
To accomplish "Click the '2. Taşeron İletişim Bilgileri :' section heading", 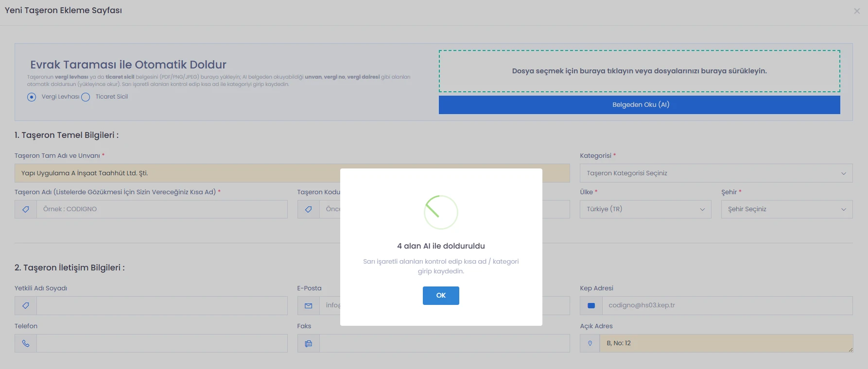I will [69, 268].
